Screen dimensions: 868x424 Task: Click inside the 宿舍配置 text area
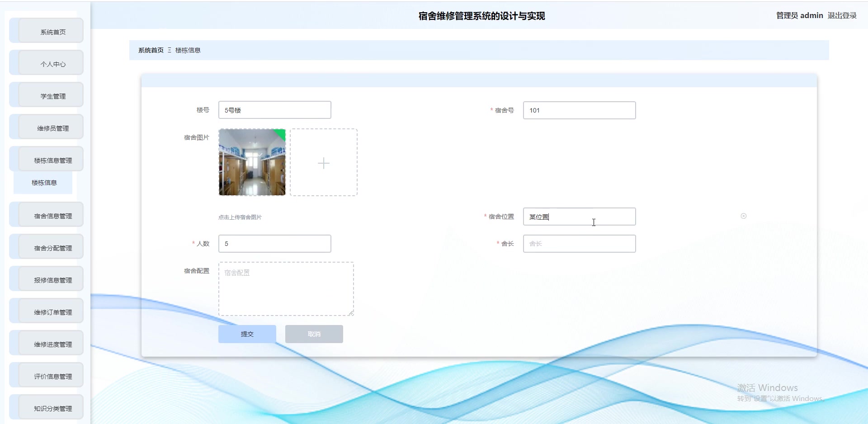coord(286,288)
